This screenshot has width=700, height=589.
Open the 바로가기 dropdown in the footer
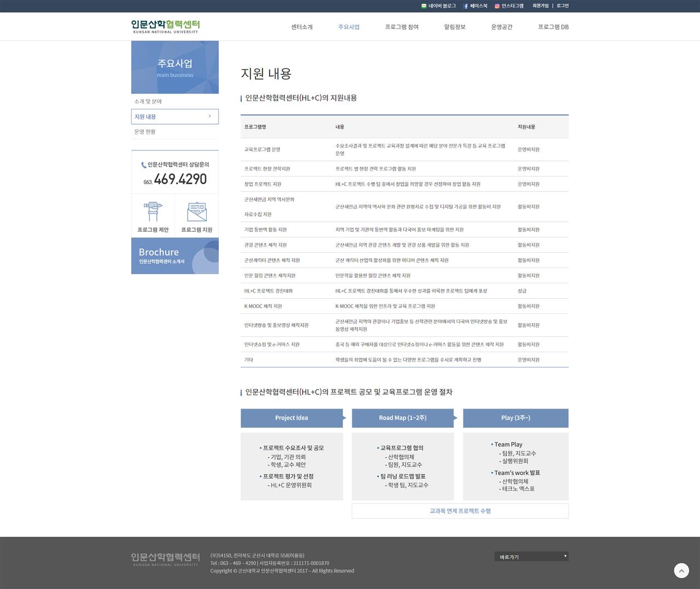tap(532, 557)
